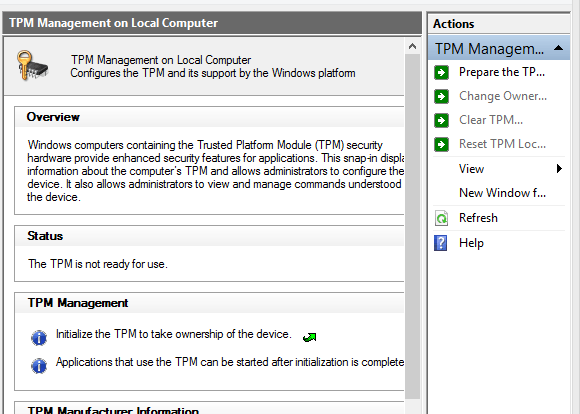The width and height of the screenshot is (580, 414).
Task: Click 'Initialize the TPM to take ownership' text
Action: 174,334
